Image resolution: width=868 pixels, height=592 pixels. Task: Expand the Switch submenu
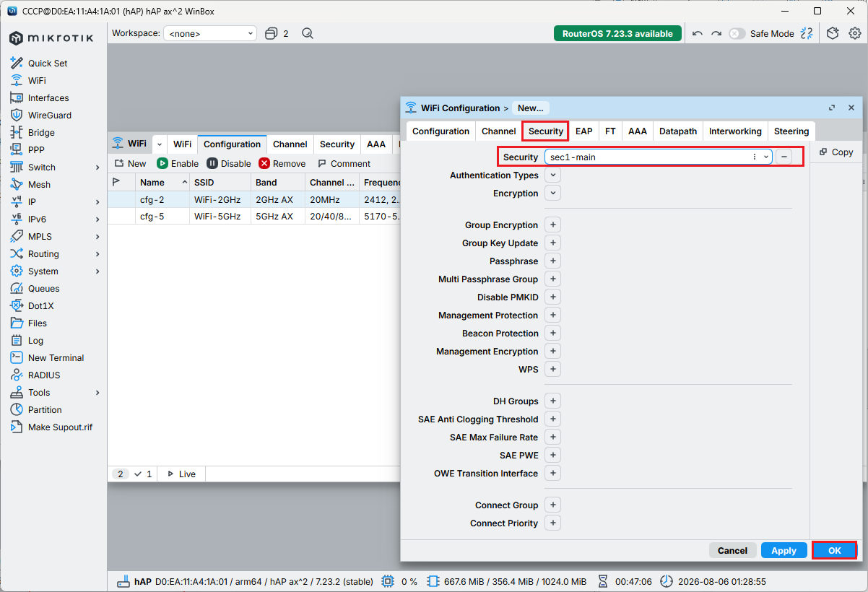[97, 167]
